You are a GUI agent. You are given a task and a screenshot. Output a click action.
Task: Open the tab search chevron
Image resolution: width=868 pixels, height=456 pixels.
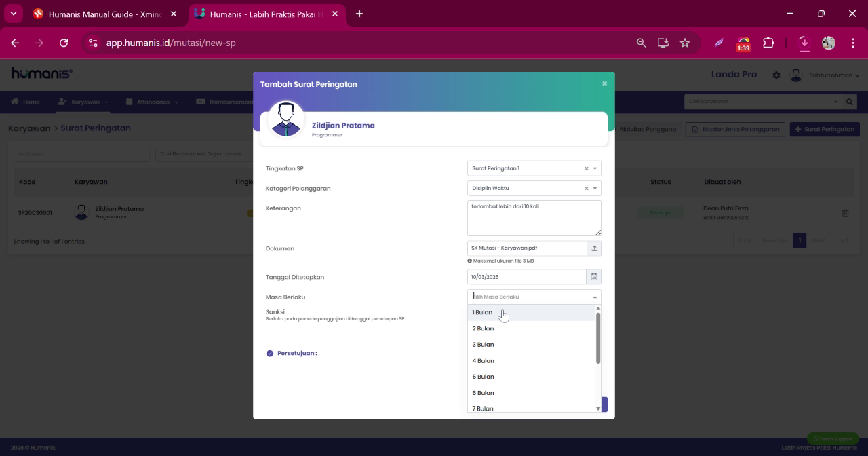click(x=13, y=14)
